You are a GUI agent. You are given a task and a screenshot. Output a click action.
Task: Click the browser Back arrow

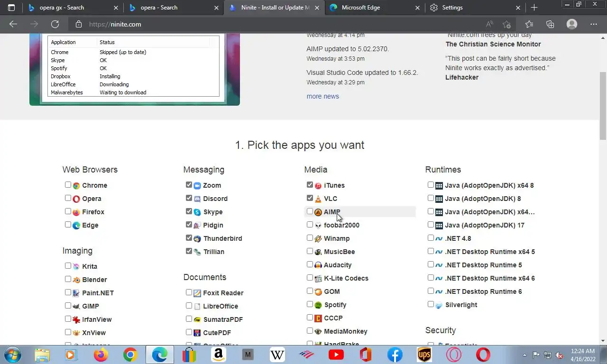pyautogui.click(x=13, y=24)
